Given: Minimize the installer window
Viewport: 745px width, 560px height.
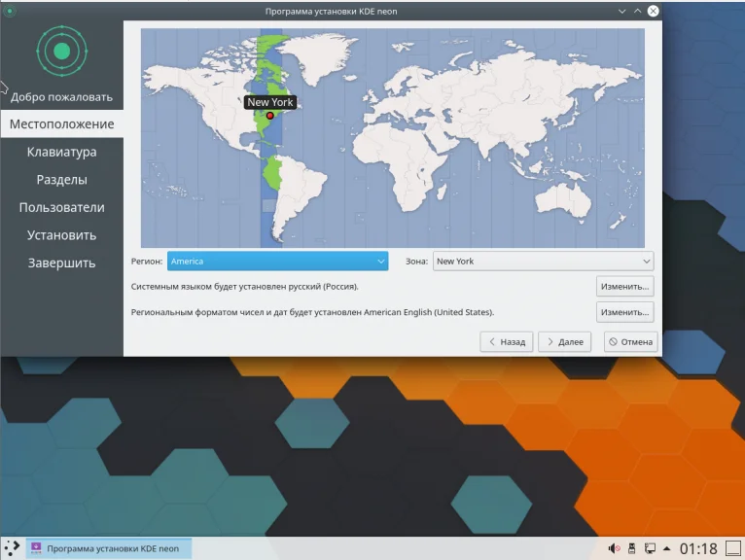Looking at the screenshot, I should (x=621, y=11).
